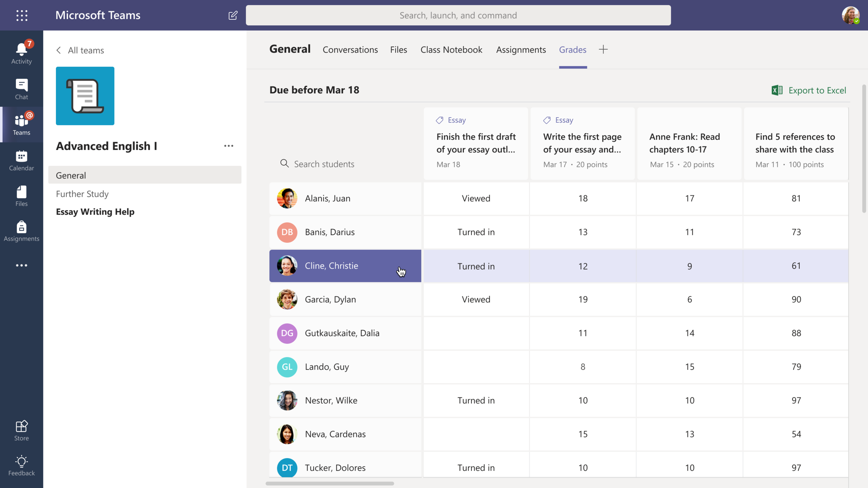The image size is (868, 488).
Task: Open the user profile avatar
Action: (850, 15)
